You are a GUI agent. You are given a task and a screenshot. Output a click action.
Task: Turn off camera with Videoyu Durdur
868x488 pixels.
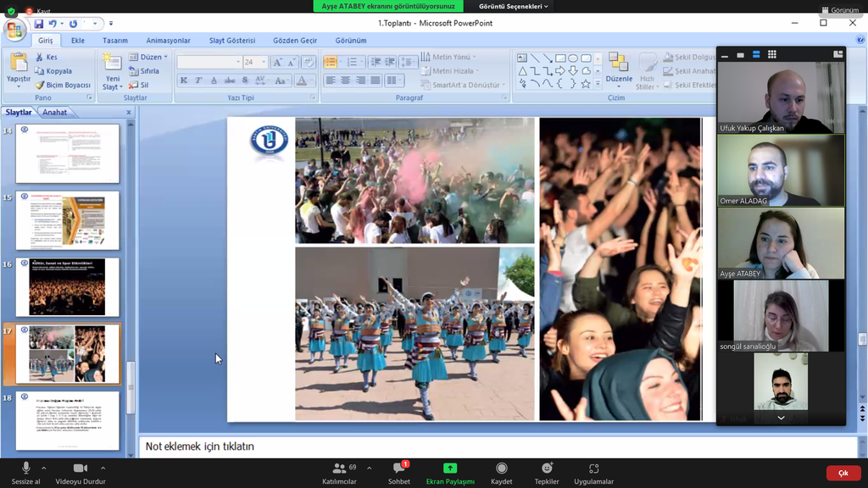click(x=81, y=474)
